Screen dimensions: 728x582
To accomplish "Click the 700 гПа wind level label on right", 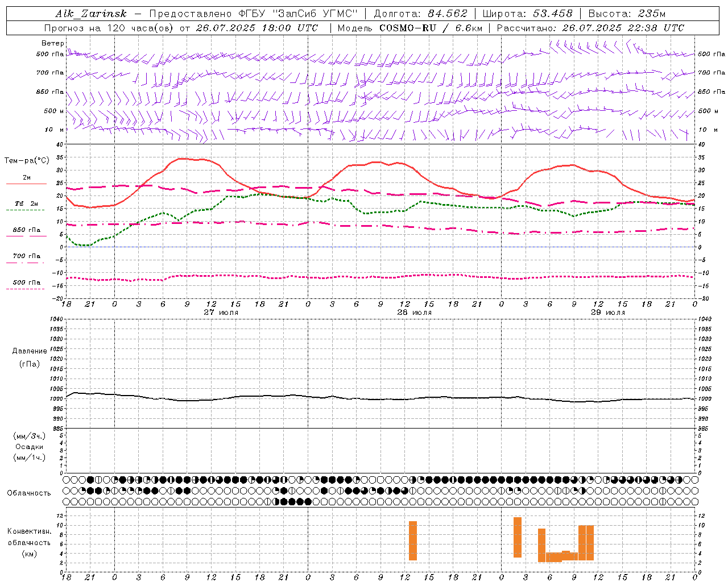I will (712, 73).
